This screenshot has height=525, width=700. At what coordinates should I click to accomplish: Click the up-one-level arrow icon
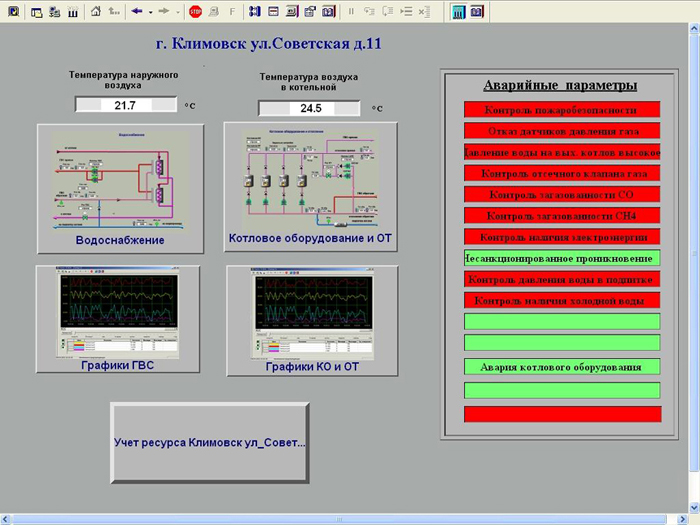point(114,12)
